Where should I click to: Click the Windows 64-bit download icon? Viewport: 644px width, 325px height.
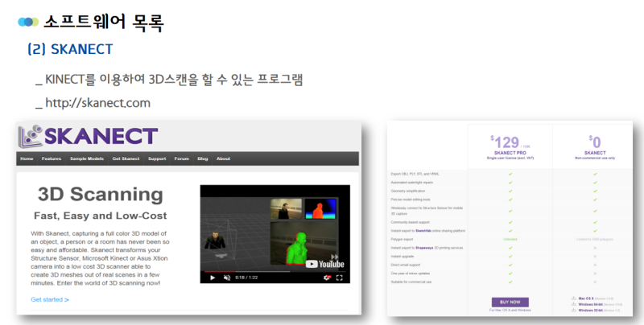574,304
